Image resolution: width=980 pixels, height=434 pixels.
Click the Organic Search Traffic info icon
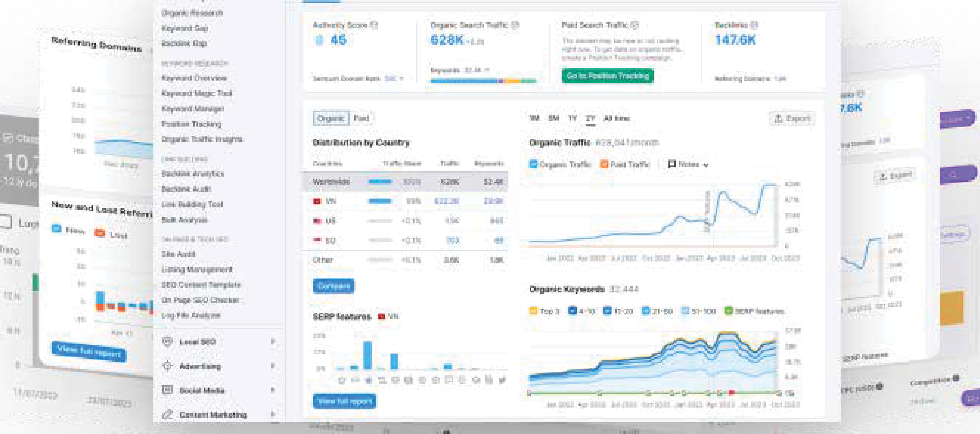click(515, 25)
